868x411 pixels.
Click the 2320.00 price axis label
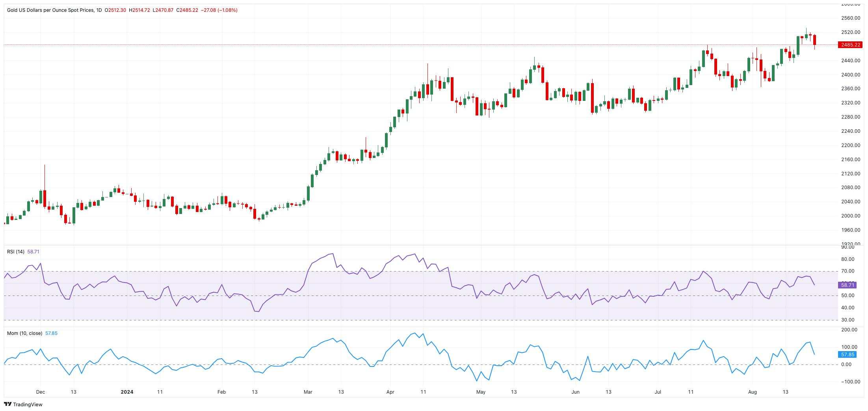click(x=850, y=103)
